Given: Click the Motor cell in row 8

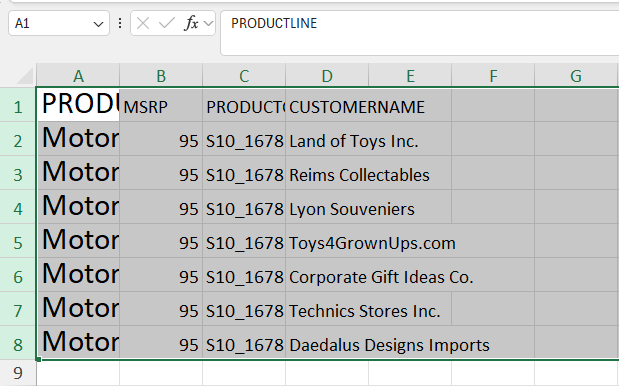Looking at the screenshot, I should tap(78, 343).
